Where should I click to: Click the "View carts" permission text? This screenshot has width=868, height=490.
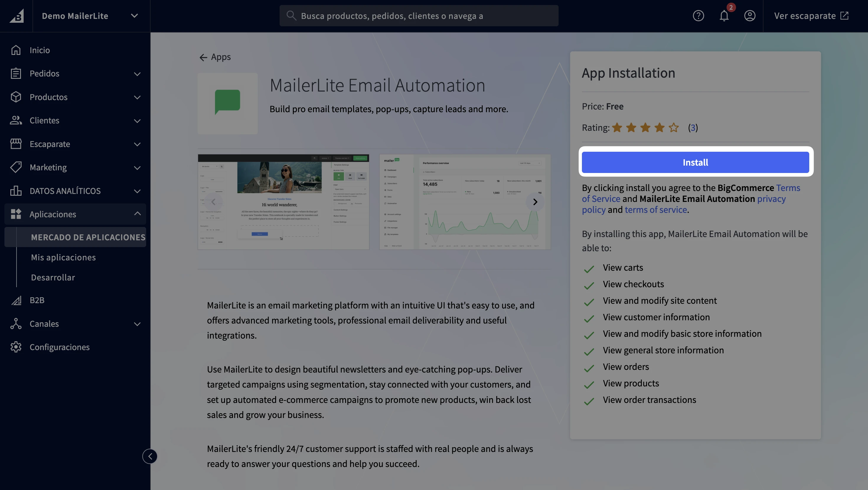click(623, 267)
